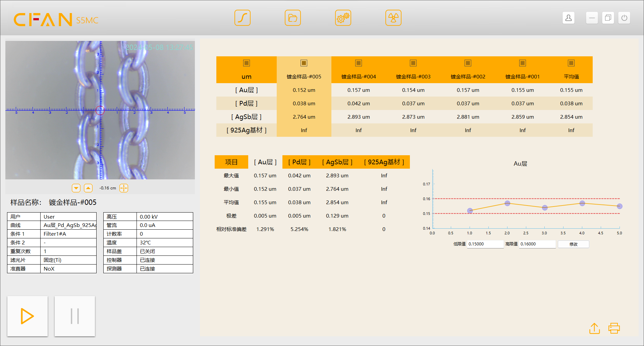Toggle the checkbox for 镀金样品-#003

(413, 63)
